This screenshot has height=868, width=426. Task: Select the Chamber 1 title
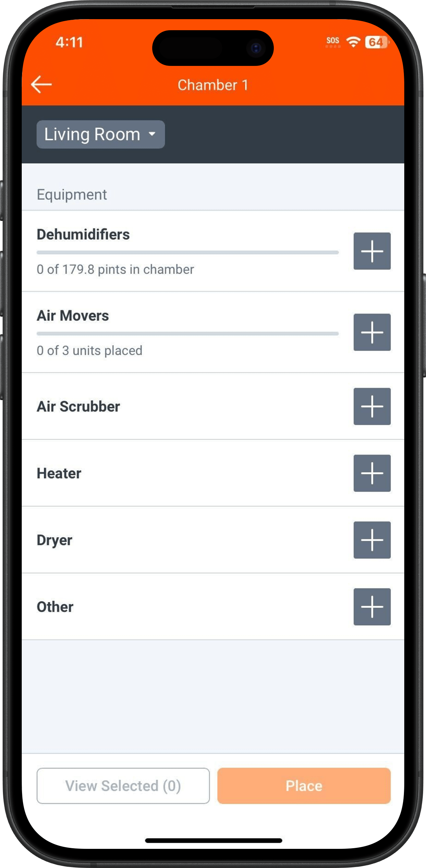[x=213, y=85]
